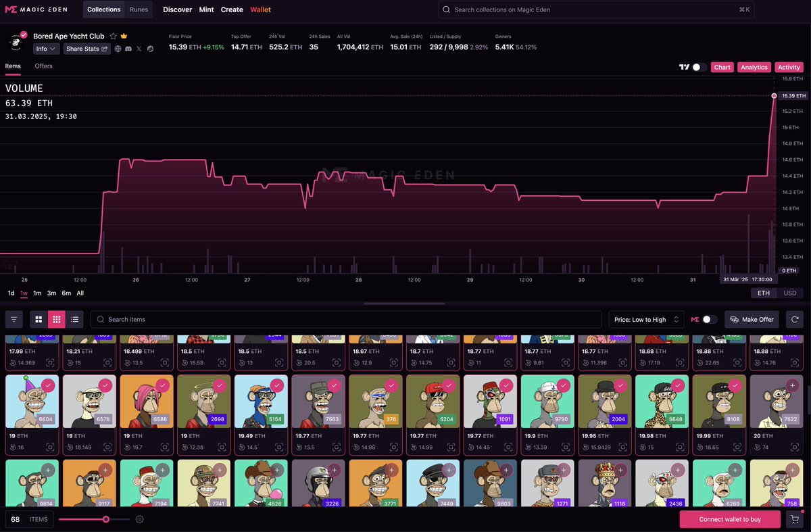
Task: Click the Make Offer button
Action: coord(752,319)
